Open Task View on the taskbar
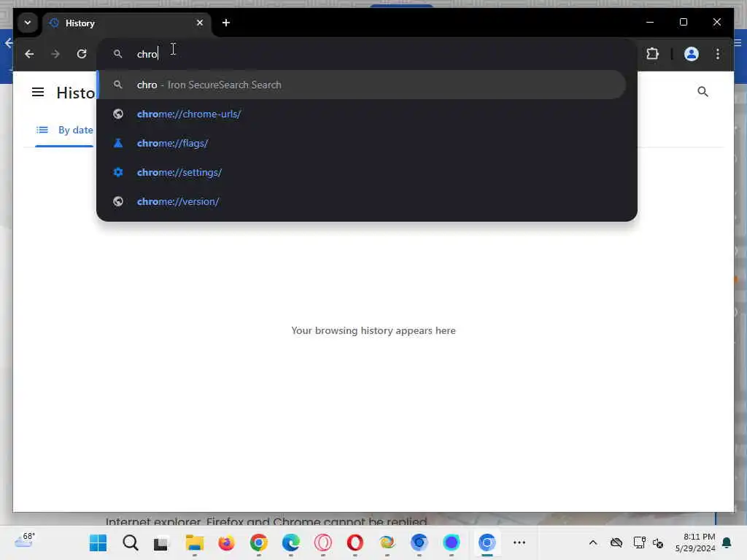This screenshot has width=747, height=560. 161,542
